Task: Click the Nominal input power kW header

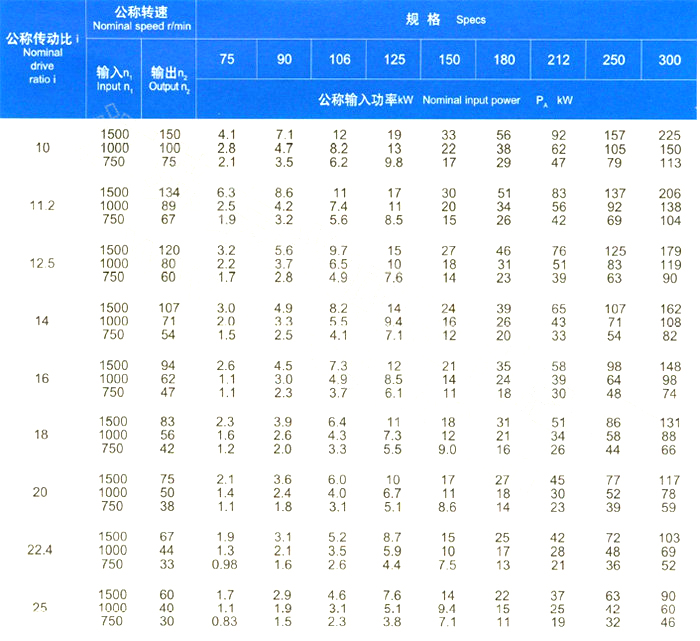Action: (x=446, y=101)
